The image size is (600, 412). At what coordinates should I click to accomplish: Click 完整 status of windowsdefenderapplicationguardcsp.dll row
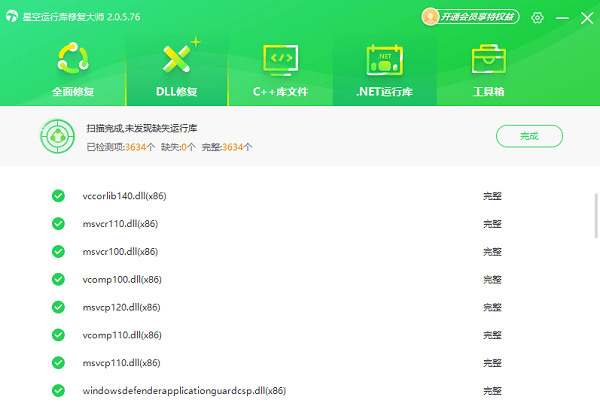click(x=492, y=391)
